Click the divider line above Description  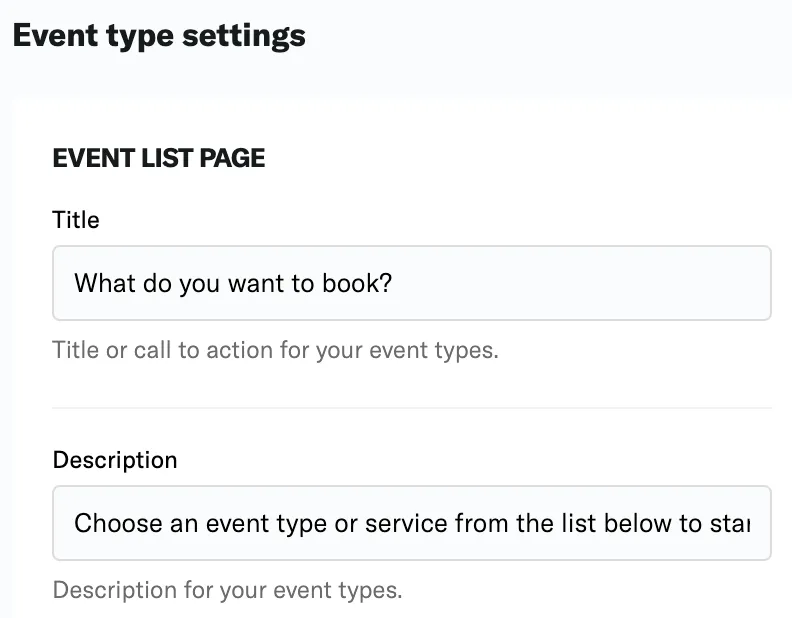(411, 408)
